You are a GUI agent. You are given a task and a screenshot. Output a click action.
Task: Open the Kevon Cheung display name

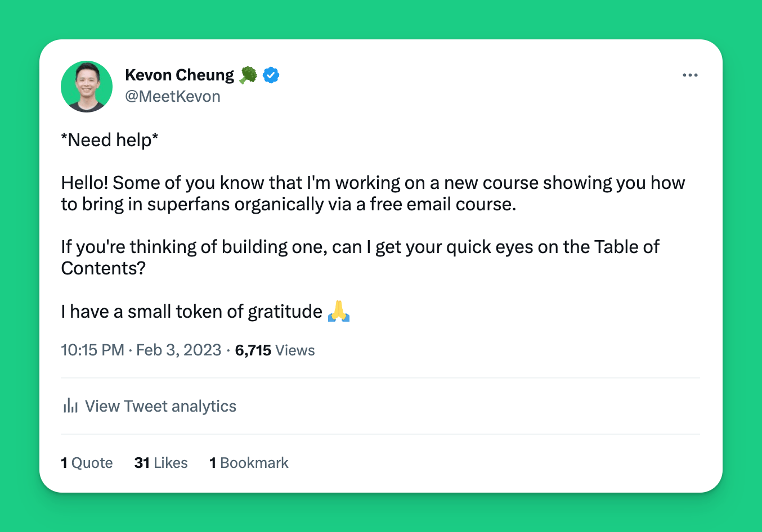179,75
